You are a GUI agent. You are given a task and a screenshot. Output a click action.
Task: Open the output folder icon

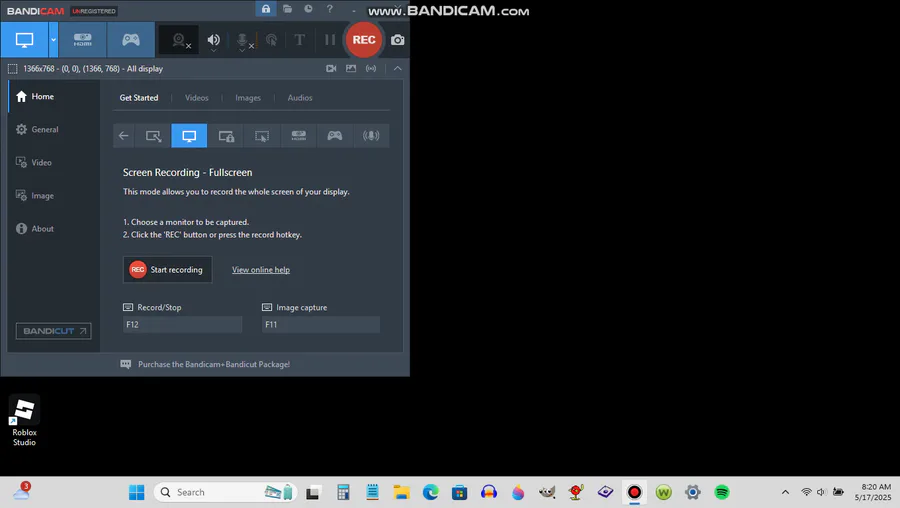[287, 9]
